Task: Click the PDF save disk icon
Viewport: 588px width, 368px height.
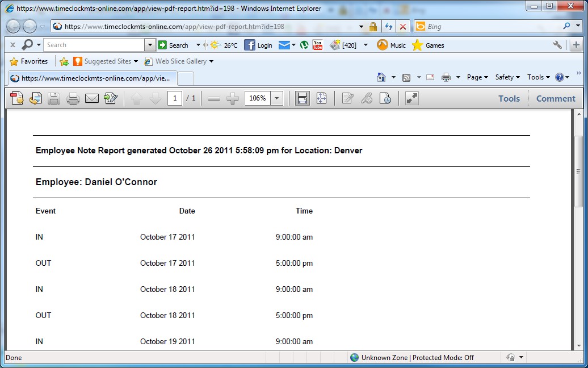Action: click(54, 99)
